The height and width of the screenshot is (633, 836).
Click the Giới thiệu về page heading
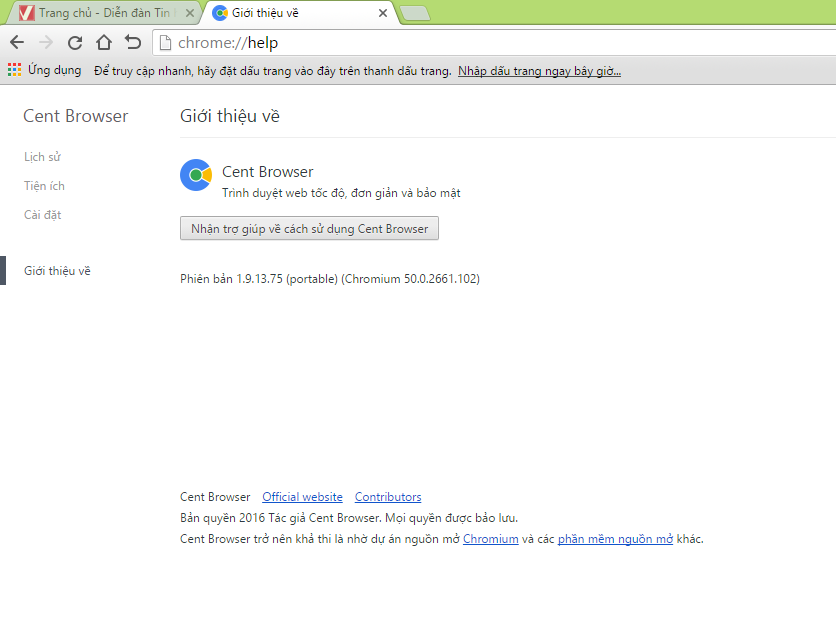coord(230,116)
